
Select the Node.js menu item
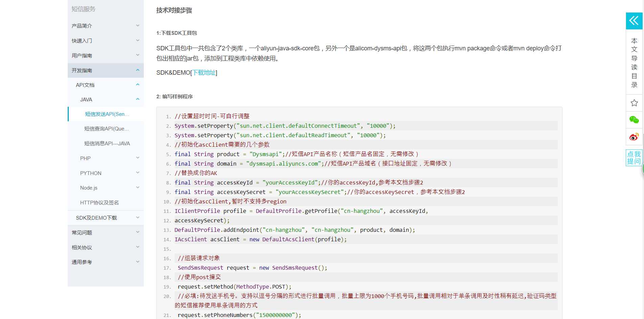(89, 188)
